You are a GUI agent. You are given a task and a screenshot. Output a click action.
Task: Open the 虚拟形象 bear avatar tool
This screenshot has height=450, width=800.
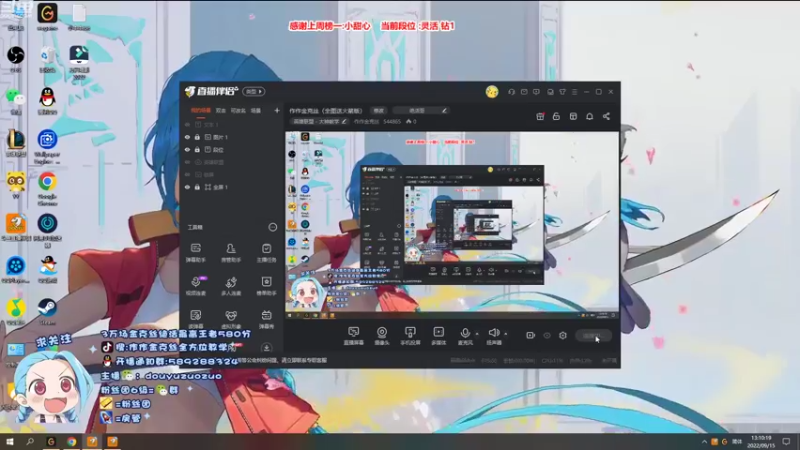pyautogui.click(x=231, y=319)
